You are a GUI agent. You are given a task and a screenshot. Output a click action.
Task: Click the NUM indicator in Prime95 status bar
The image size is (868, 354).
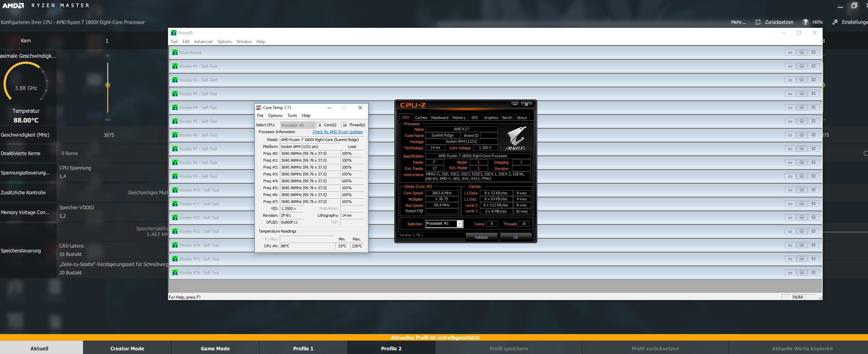tap(798, 297)
